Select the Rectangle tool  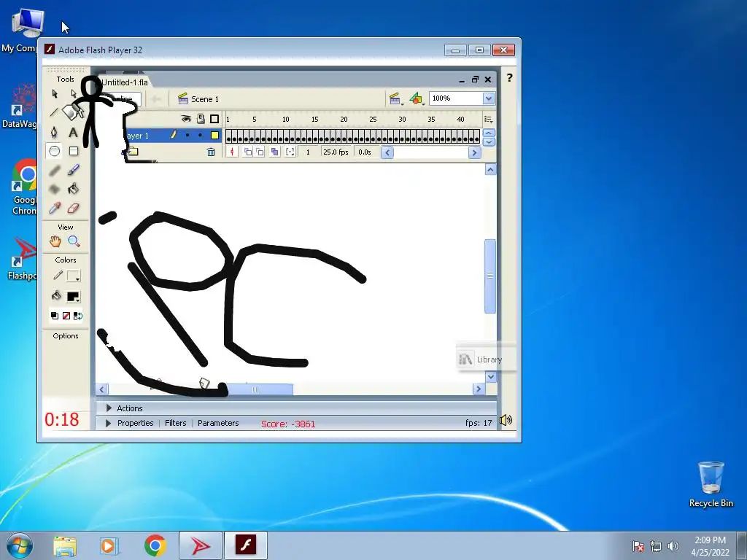pyautogui.click(x=74, y=151)
